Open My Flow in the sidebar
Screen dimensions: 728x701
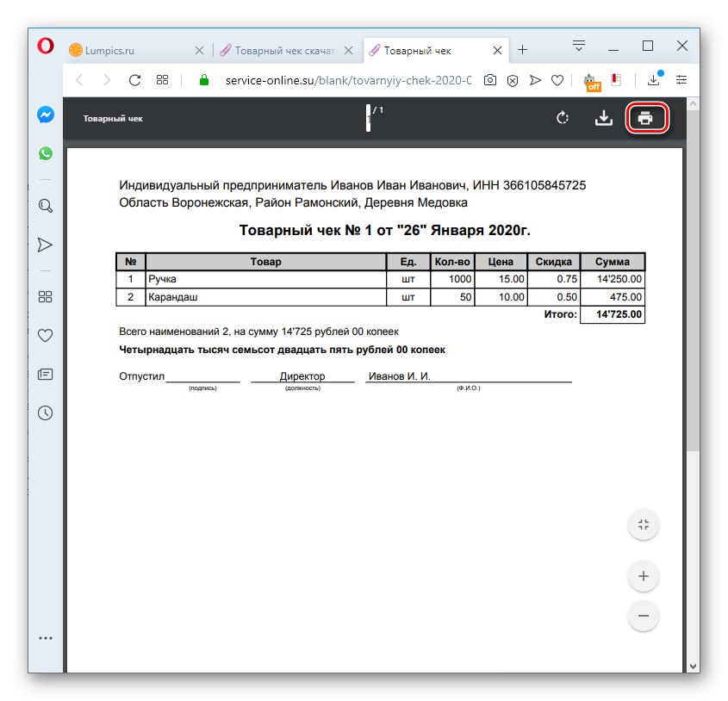(45, 245)
